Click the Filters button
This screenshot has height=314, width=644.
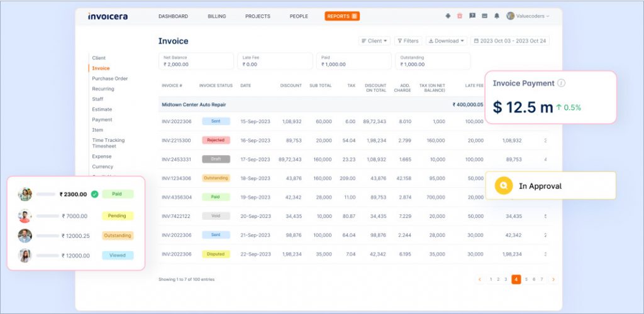coord(408,41)
